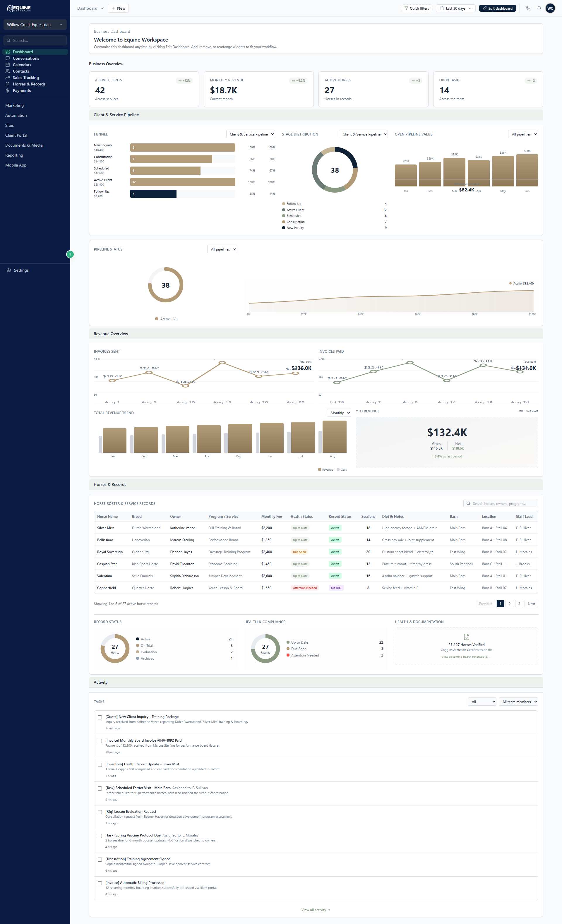This screenshot has height=924, width=562.
Task: Click the New Inquiry navy legend dot
Action: click(x=283, y=228)
